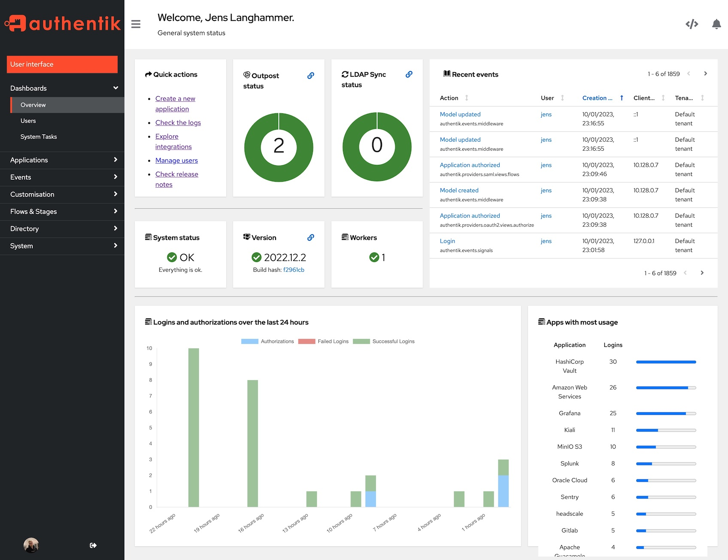
Task: Click the user avatar at the bottom left
Action: tap(30, 545)
